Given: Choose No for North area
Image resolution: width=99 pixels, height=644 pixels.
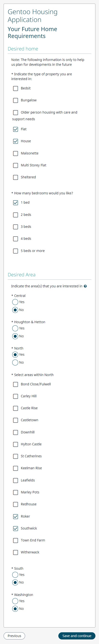Looking at the screenshot, I should tap(15, 362).
